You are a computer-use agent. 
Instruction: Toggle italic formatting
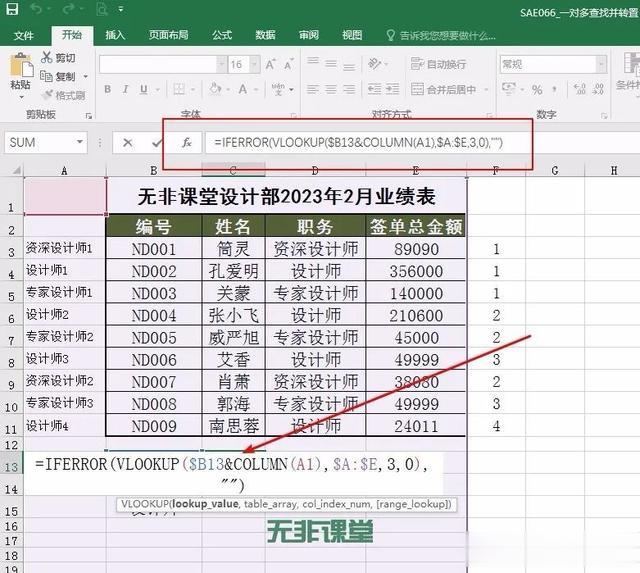tap(126, 89)
